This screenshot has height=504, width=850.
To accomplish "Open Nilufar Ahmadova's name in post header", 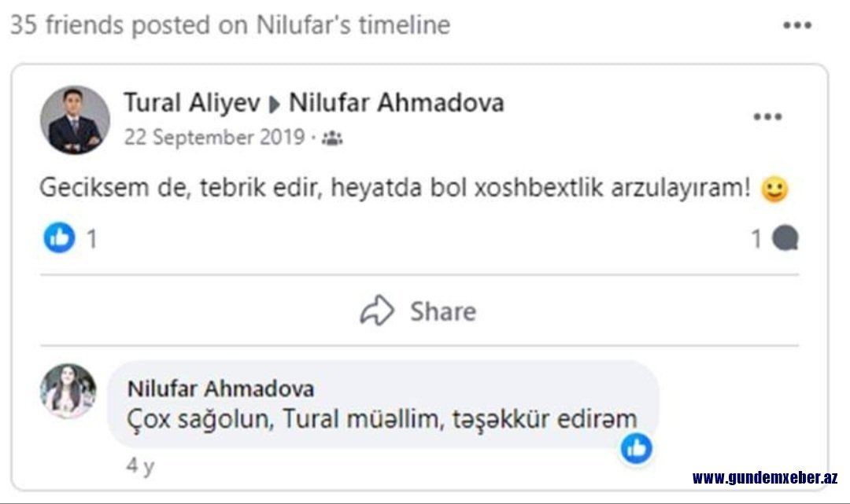I will pos(397,102).
